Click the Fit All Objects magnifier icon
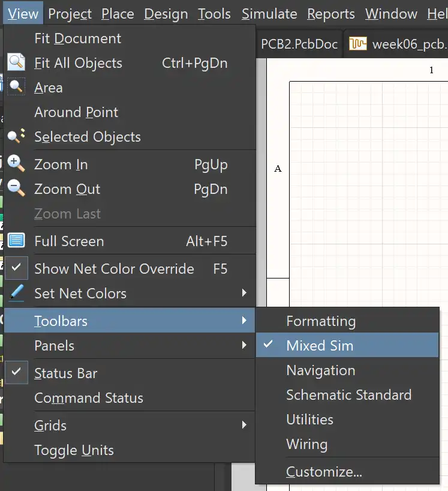Viewport: 448px width, 491px height. pyautogui.click(x=16, y=62)
